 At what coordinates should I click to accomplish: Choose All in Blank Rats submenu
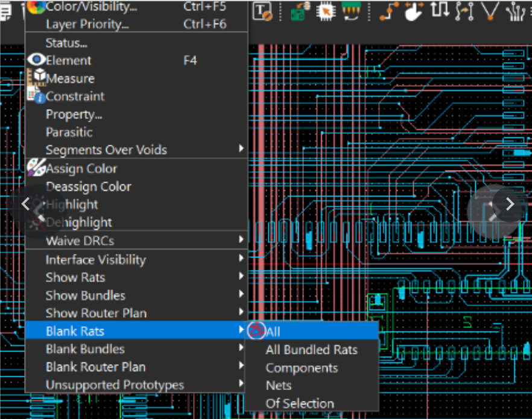click(273, 332)
